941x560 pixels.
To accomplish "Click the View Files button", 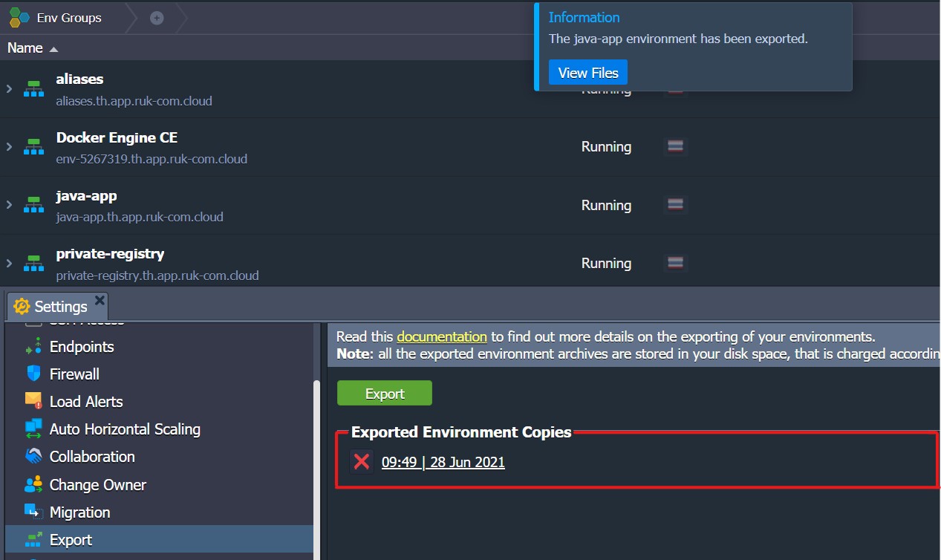I will tap(588, 73).
